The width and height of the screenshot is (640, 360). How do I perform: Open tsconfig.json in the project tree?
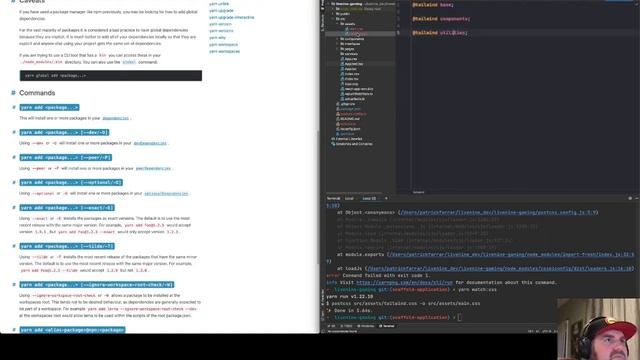pyautogui.click(x=348, y=129)
